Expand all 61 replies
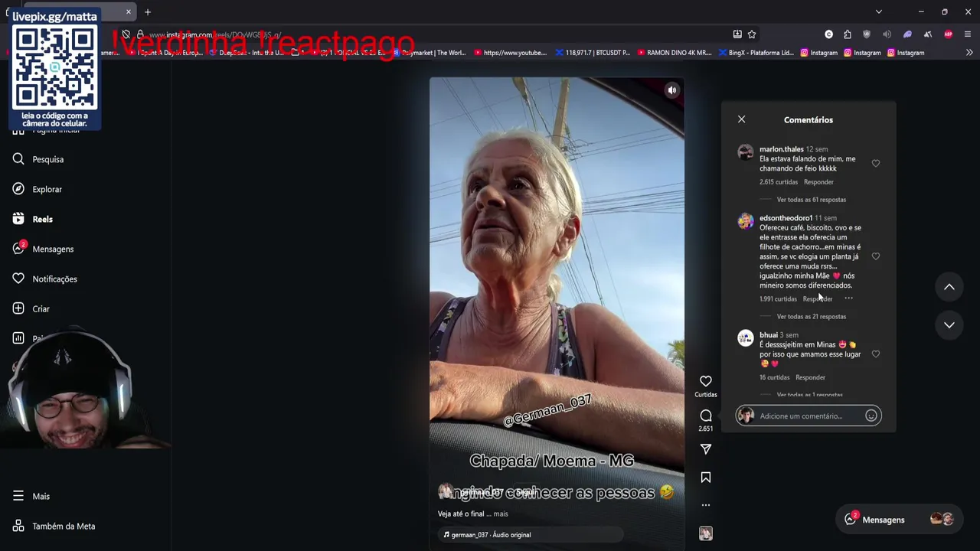 [811, 200]
